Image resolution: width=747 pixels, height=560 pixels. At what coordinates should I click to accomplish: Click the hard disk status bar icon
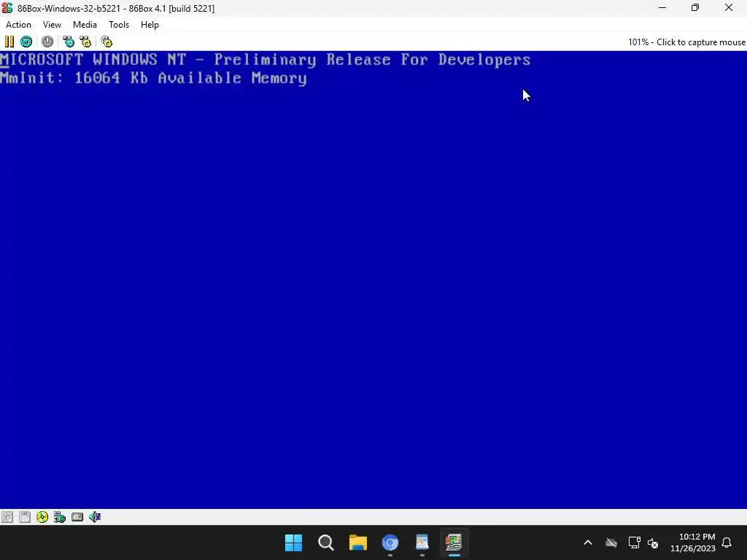77,517
